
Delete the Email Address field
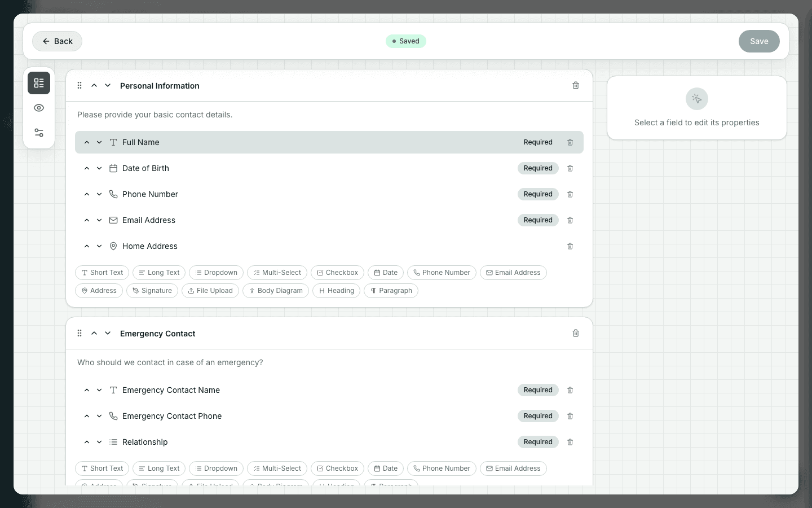point(570,220)
